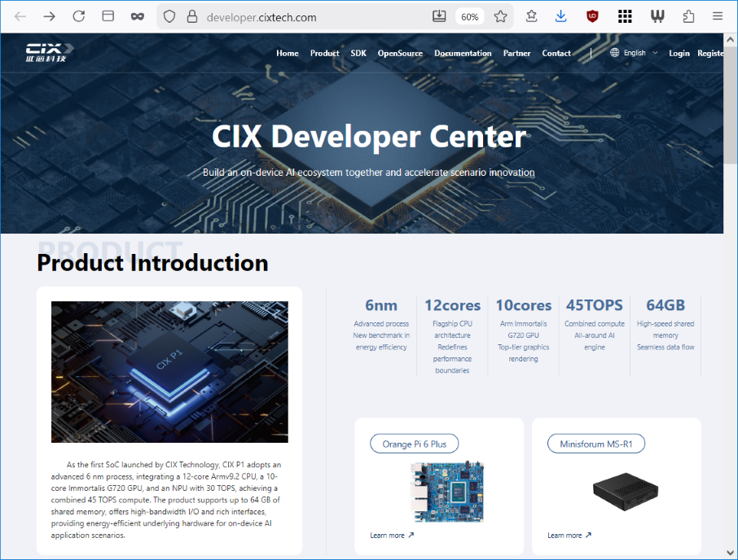Expand the English language dropdown
Viewport: 738px width, 560px height.
pos(643,51)
